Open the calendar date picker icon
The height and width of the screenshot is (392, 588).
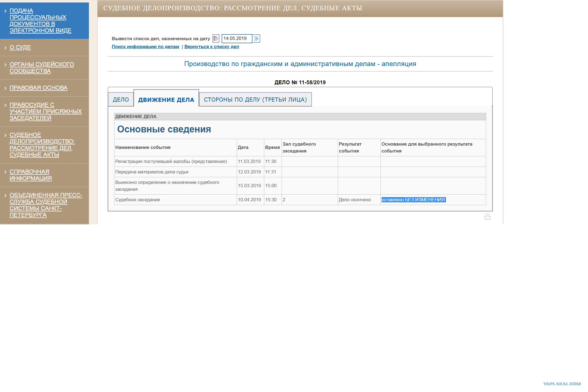click(216, 39)
